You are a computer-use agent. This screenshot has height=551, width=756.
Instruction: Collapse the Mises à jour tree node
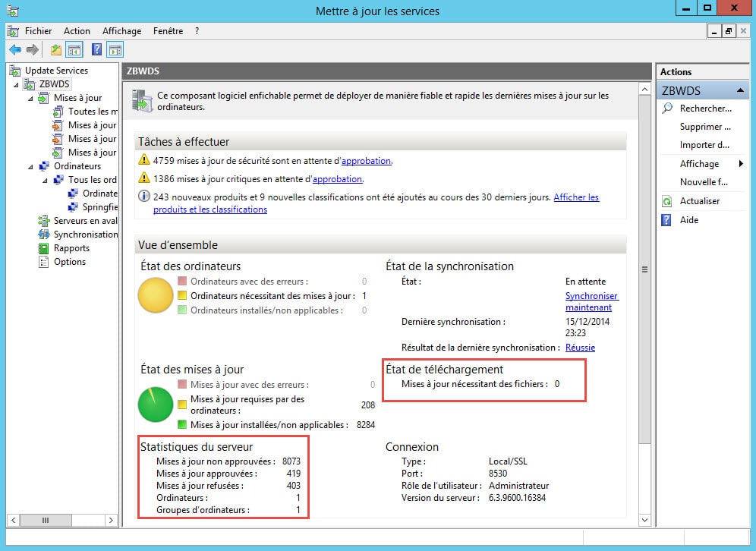31,98
